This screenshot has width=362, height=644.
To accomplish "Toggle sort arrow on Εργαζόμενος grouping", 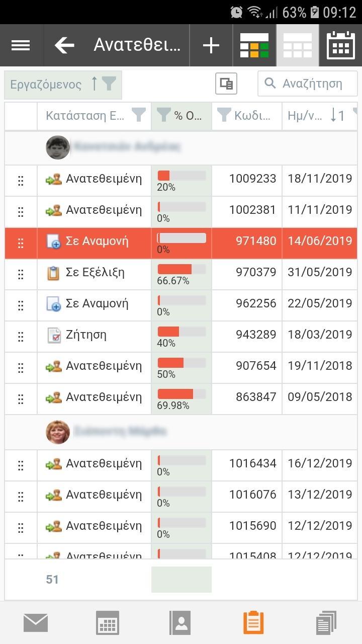I will point(94,84).
